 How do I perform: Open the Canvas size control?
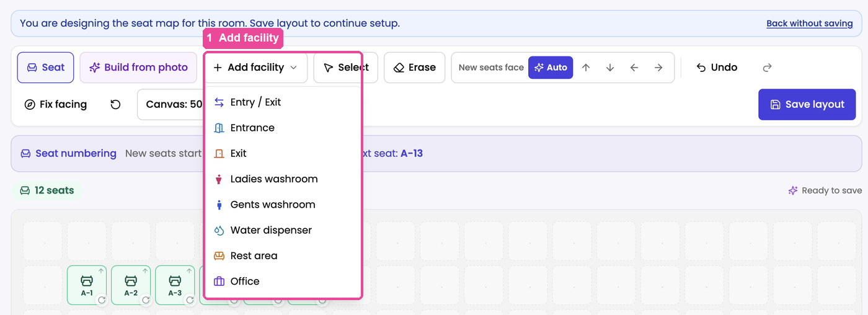tap(172, 104)
